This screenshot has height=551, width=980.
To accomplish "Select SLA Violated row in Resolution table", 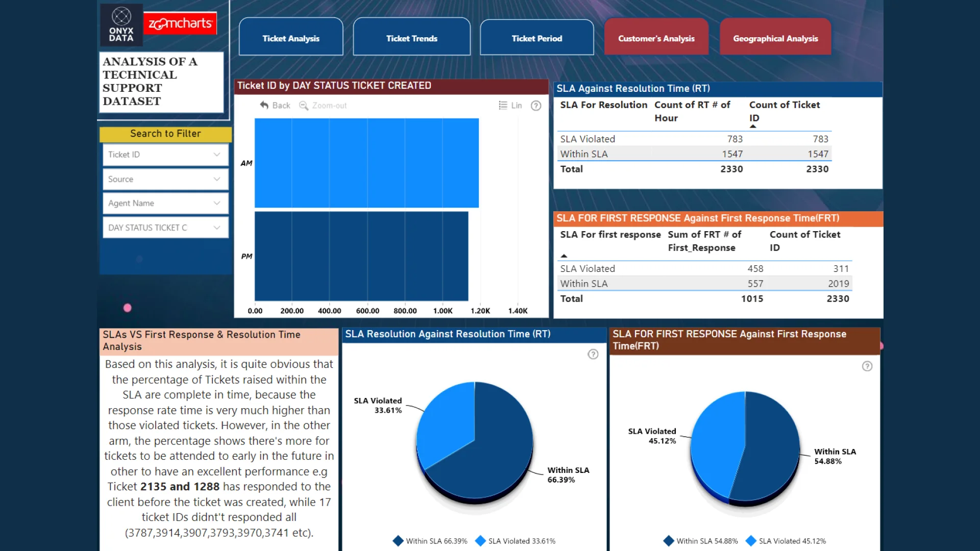I will pos(694,139).
